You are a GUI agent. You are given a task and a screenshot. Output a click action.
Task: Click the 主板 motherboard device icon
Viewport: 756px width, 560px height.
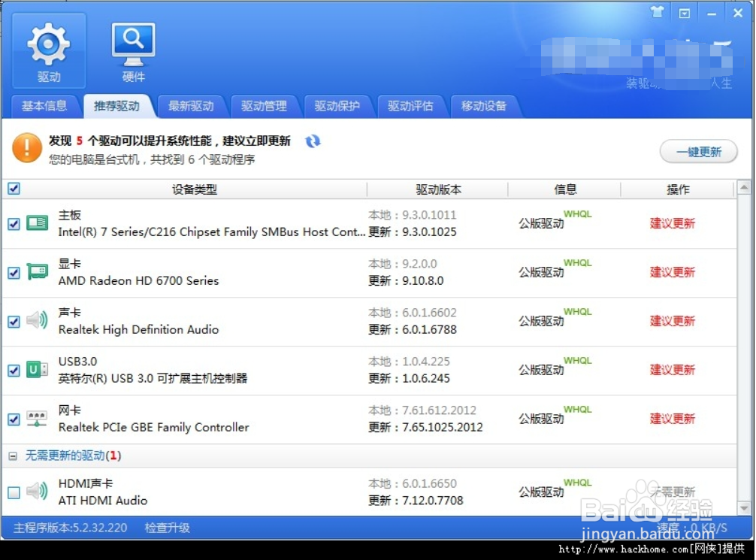(37, 222)
